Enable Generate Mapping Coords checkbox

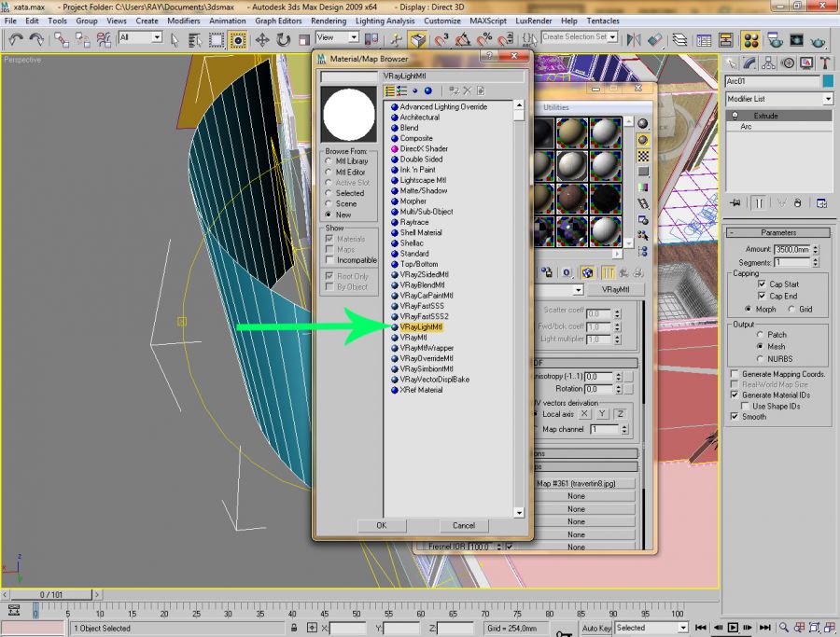[x=735, y=374]
